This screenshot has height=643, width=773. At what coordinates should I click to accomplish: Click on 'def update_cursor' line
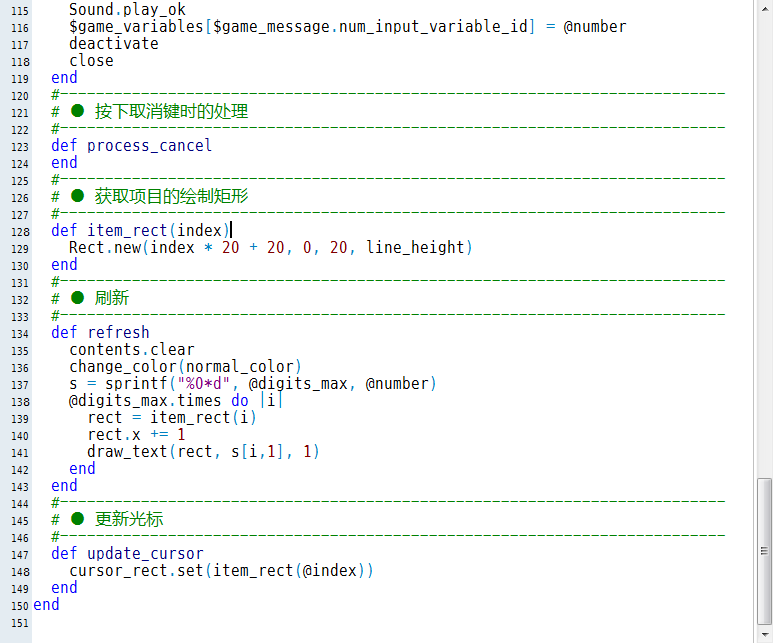coord(127,554)
